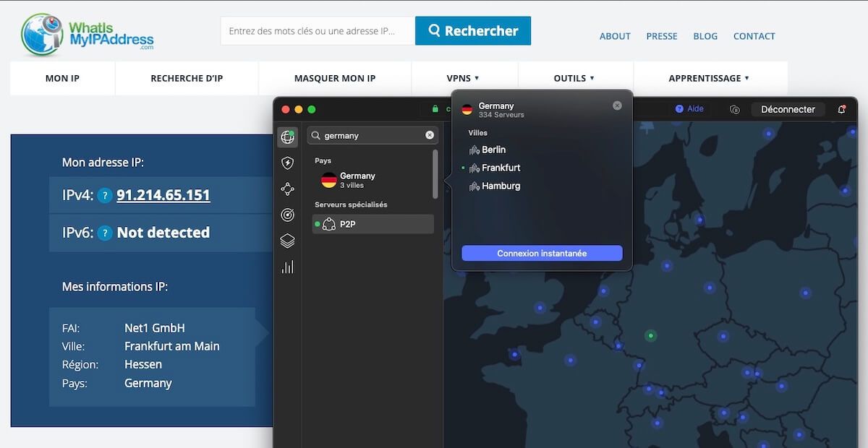The height and width of the screenshot is (448, 868).
Task: Open the Threat Protection shield icon
Action: pos(287,163)
